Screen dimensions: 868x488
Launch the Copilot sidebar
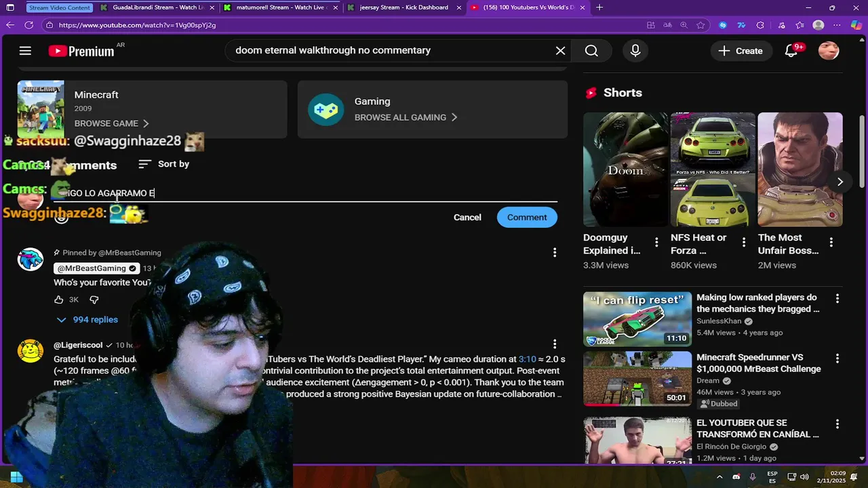point(856,25)
